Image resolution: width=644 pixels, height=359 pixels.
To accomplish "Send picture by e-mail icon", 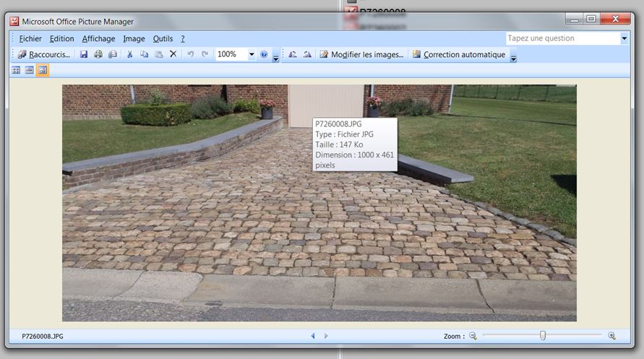I will coord(112,54).
